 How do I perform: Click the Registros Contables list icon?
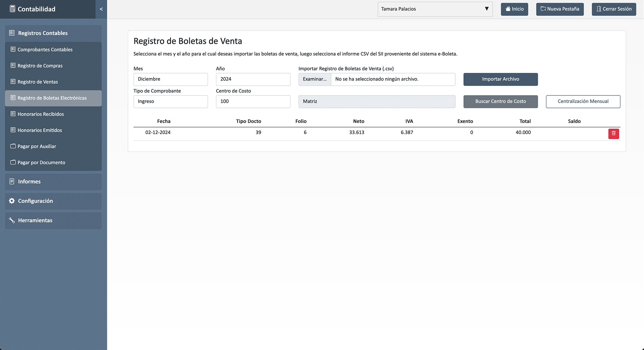[12, 33]
